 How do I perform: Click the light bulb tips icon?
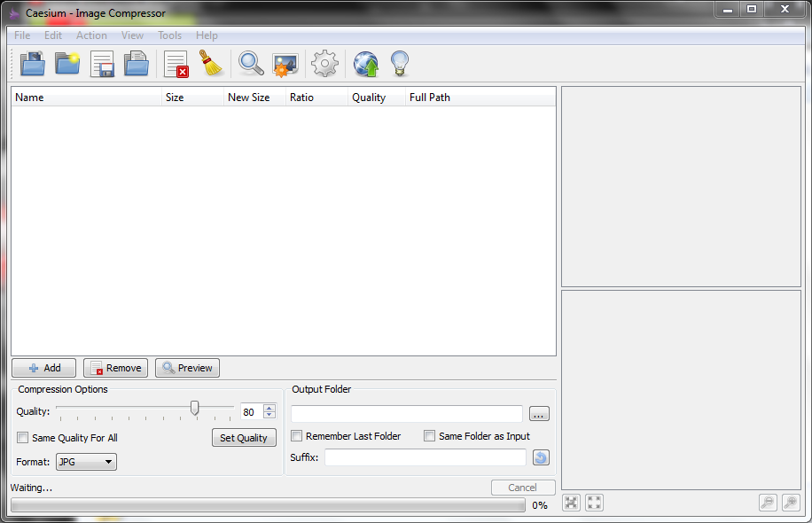[400, 64]
